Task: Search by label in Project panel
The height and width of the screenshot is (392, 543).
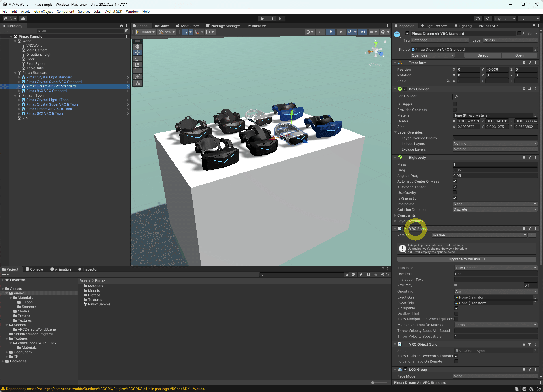Action: [361, 275]
